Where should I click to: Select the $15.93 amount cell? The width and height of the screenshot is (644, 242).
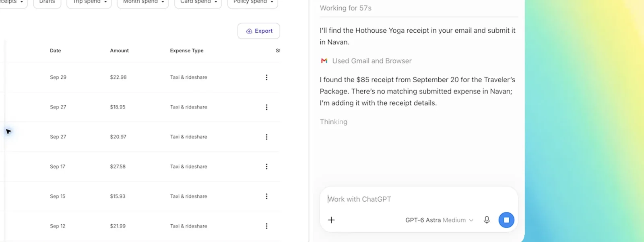point(118,196)
